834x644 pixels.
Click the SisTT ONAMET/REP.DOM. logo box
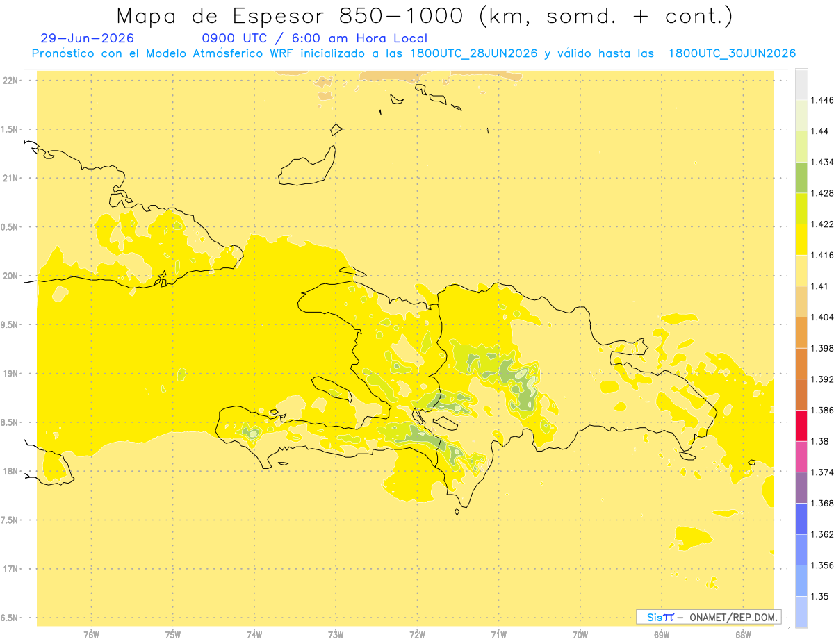coord(708,617)
